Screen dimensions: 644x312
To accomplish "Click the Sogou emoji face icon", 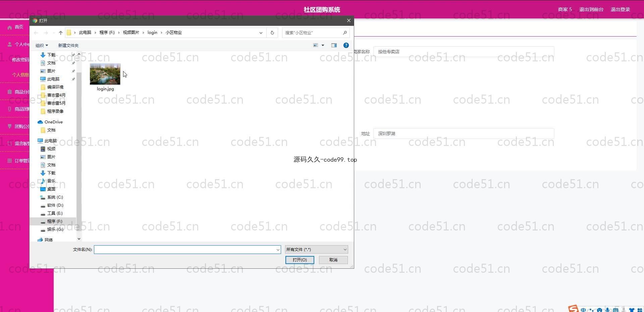I will [599, 310].
